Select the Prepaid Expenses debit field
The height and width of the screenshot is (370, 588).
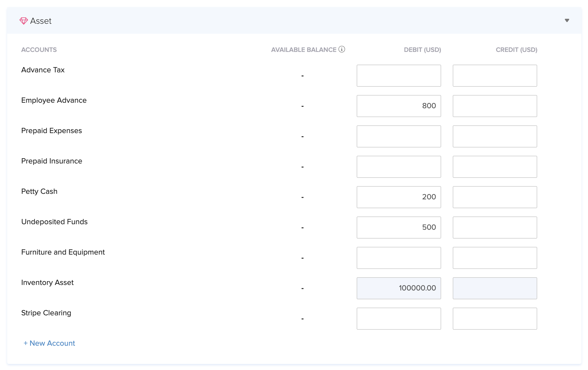tap(399, 136)
